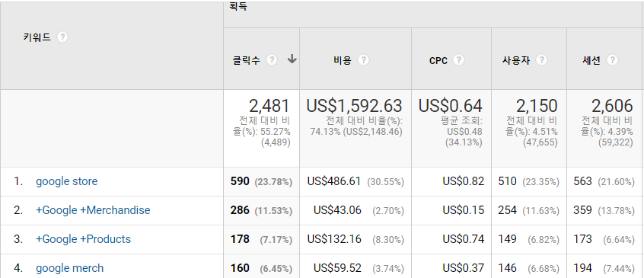
Task: Select clicks value 178 for +Google +Products
Action: [240, 239]
